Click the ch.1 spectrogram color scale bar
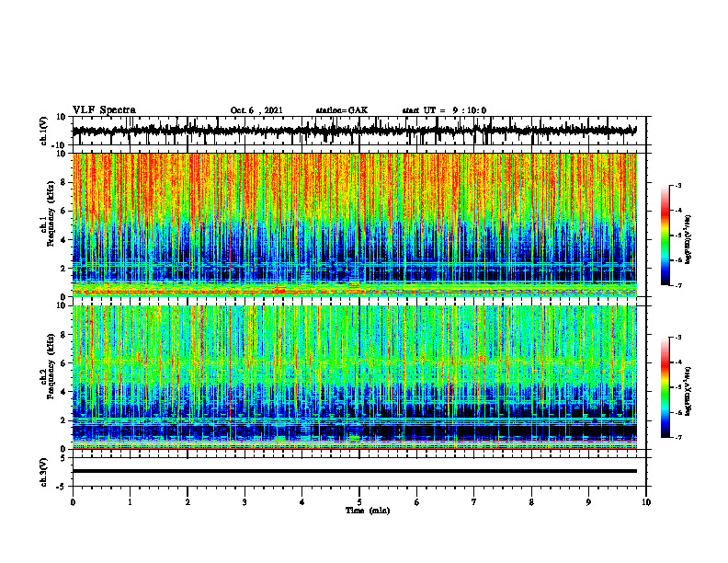Image resolution: width=728 pixels, height=563 pixels. (665, 235)
